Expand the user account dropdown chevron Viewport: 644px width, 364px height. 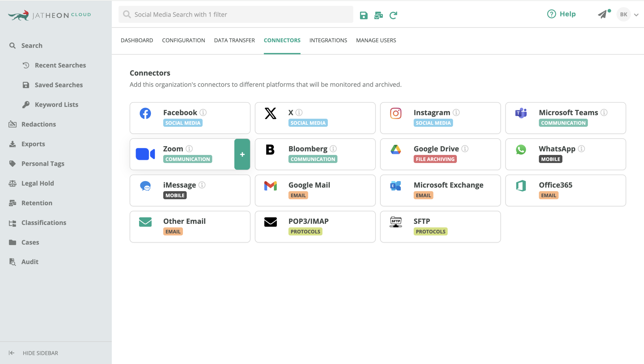coord(636,15)
